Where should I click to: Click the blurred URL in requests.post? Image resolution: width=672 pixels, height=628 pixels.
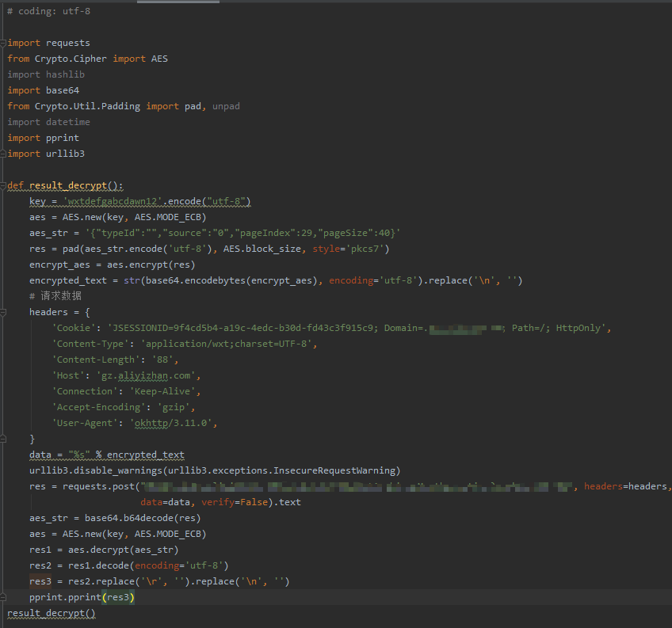click(357, 486)
